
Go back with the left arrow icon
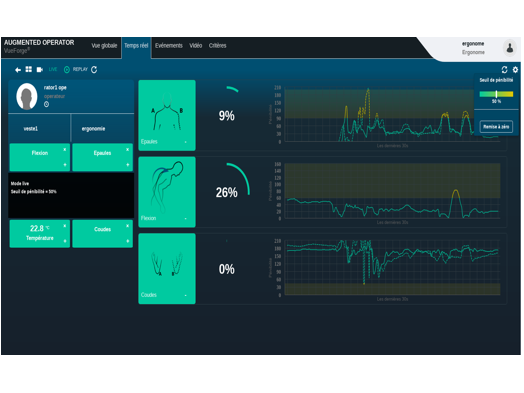click(x=18, y=70)
